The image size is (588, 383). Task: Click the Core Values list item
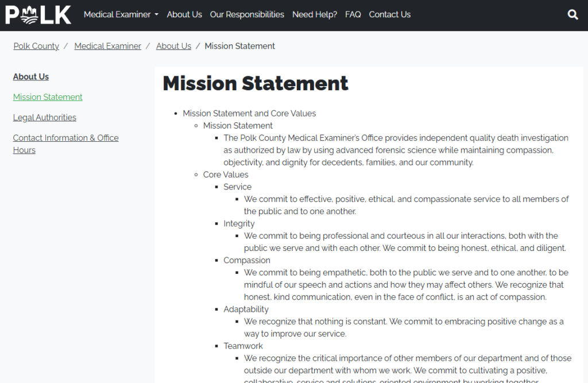pyautogui.click(x=226, y=175)
